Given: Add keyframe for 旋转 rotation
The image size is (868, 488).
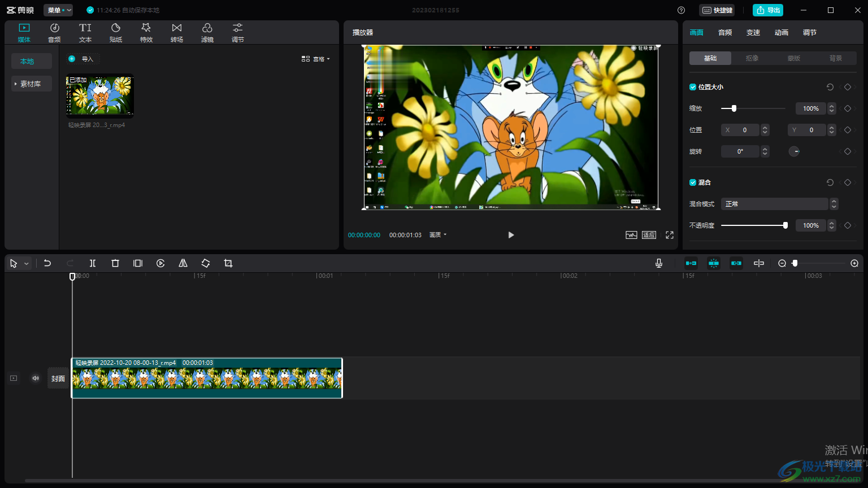Looking at the screenshot, I should [848, 151].
